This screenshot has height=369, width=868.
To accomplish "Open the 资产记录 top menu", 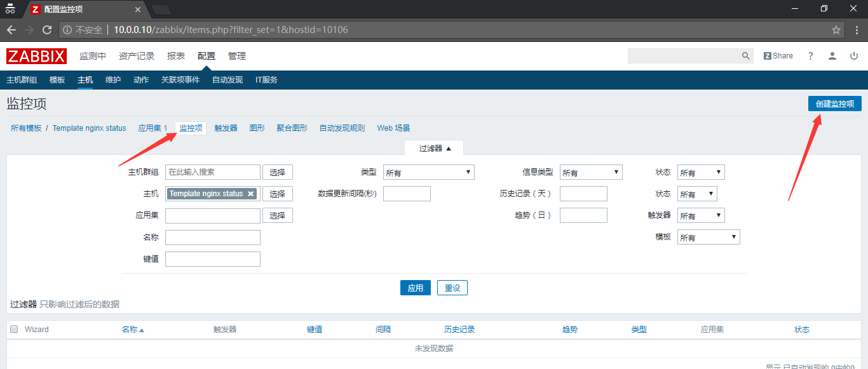I will pyautogui.click(x=137, y=56).
